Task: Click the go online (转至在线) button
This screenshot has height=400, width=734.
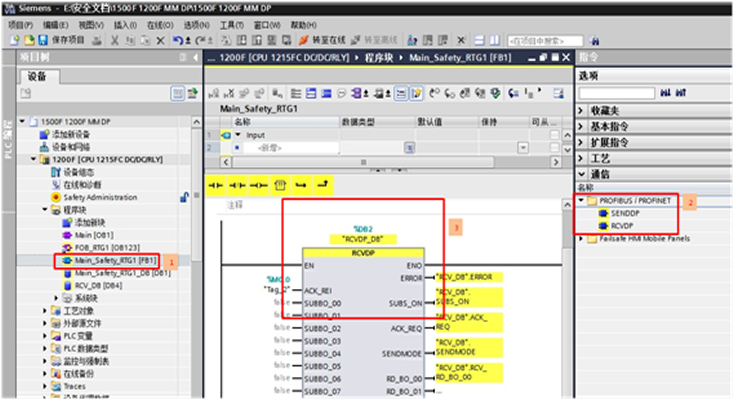Action: point(323,41)
